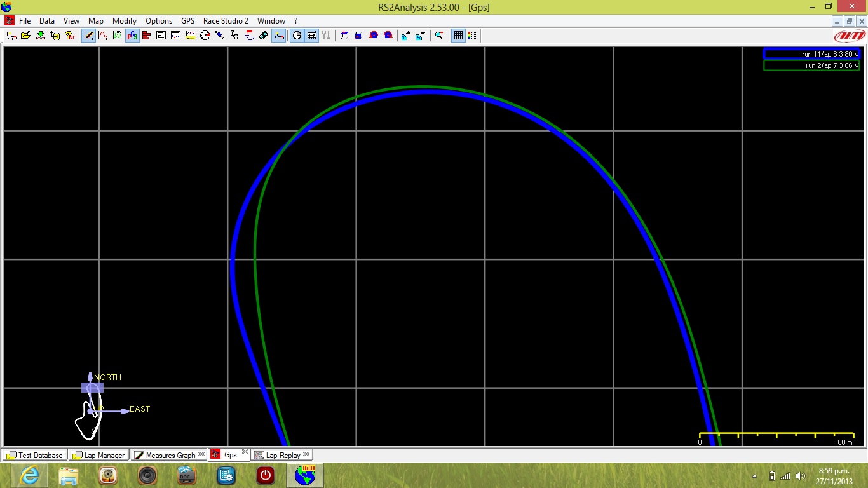Click the yellow 60 m scale bar
This screenshot has width=868, height=488.
(776, 438)
